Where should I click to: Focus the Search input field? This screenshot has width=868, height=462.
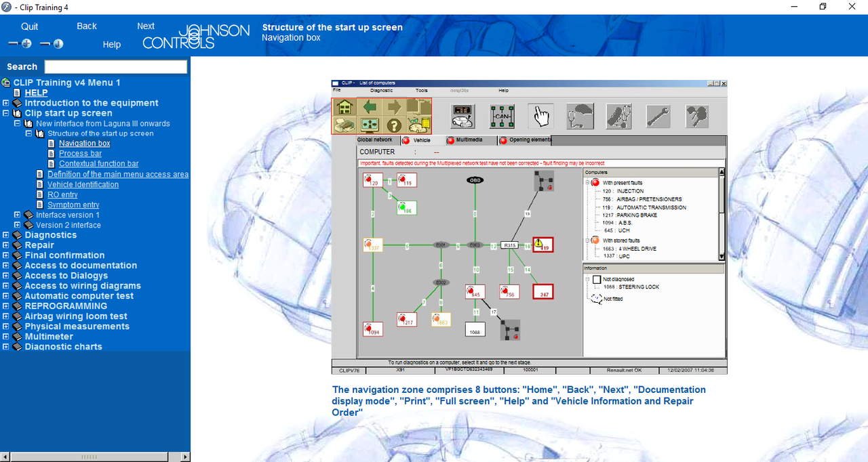pyautogui.click(x=115, y=66)
